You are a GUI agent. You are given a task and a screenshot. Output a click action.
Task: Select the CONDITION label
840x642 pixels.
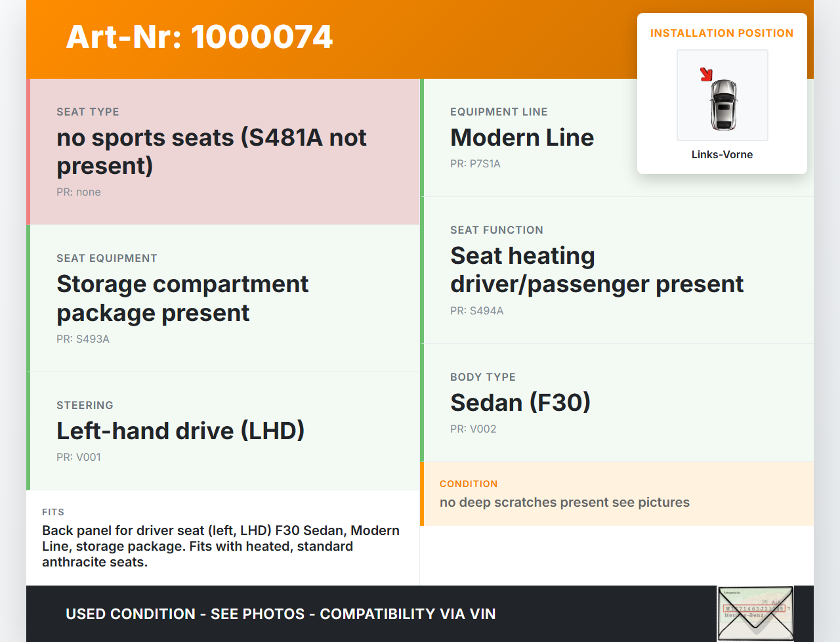[469, 484]
